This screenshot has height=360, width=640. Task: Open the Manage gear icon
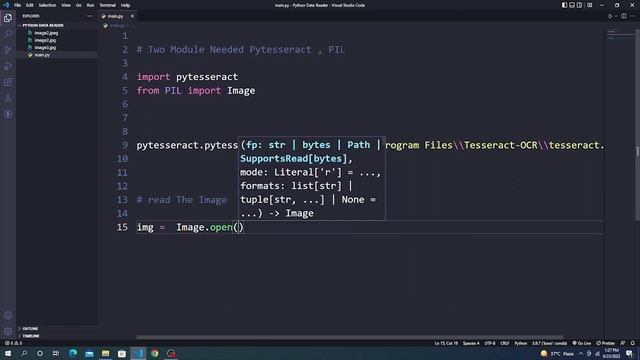pyautogui.click(x=8, y=331)
